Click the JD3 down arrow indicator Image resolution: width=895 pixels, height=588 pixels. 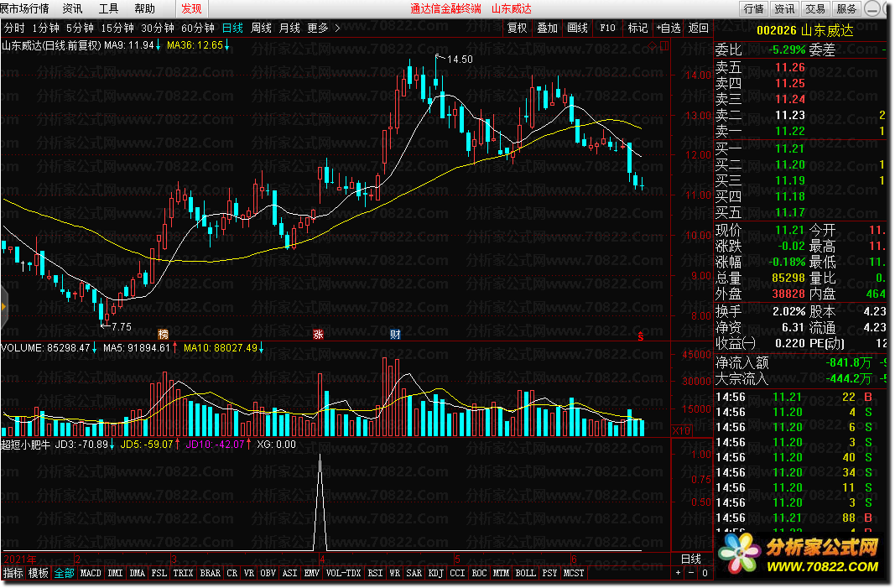click(112, 444)
